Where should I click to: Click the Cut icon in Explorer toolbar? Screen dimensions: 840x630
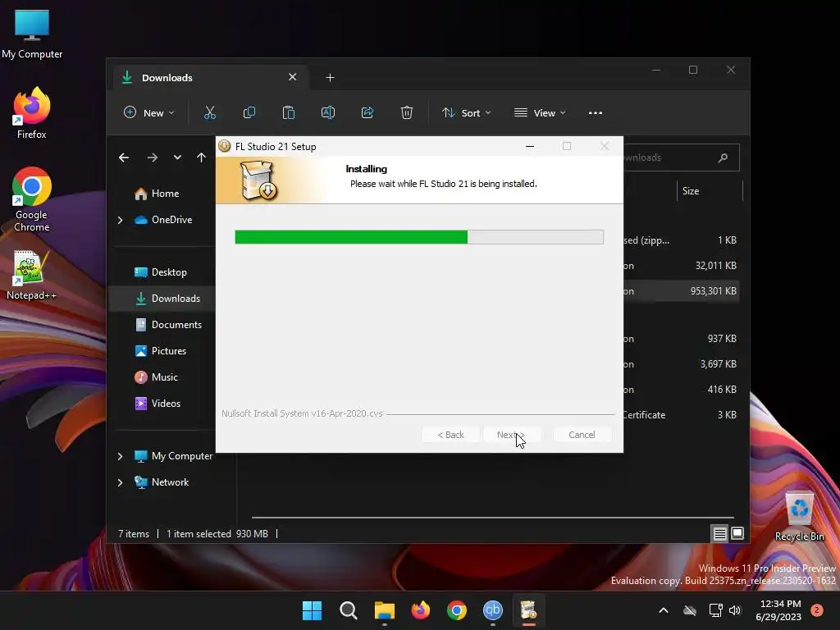pyautogui.click(x=209, y=112)
